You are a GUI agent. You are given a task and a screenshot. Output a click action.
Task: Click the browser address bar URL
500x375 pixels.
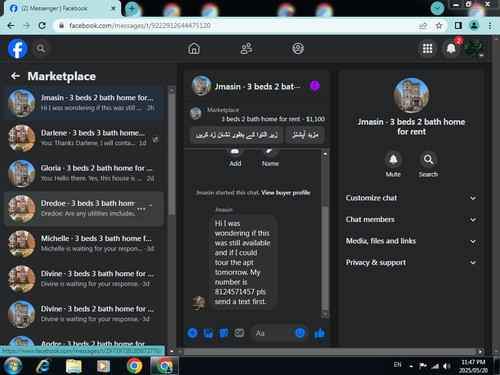tap(140, 25)
